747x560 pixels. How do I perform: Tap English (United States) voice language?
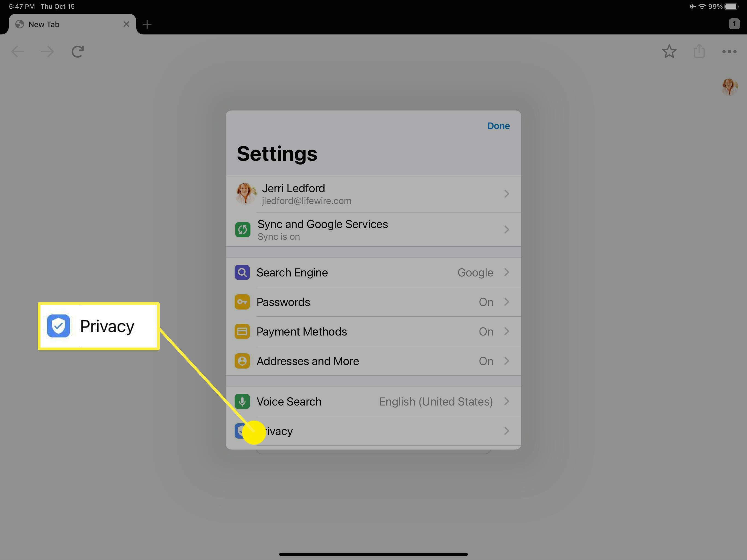pos(436,401)
